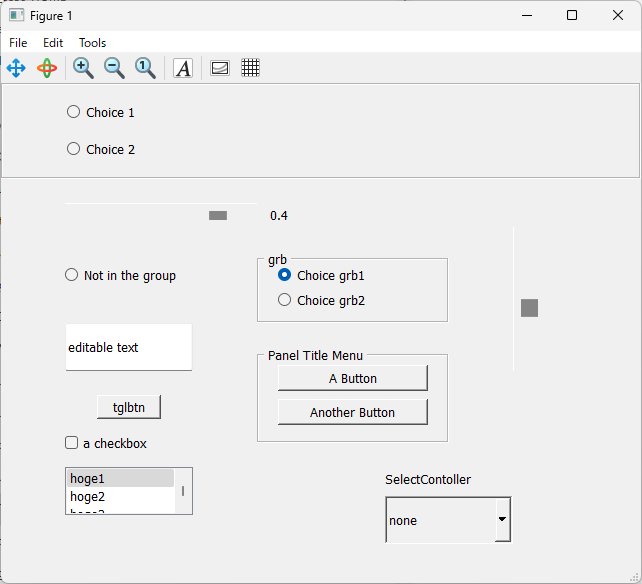
Task: Click the Zoom In magnifier
Action: pos(83,68)
